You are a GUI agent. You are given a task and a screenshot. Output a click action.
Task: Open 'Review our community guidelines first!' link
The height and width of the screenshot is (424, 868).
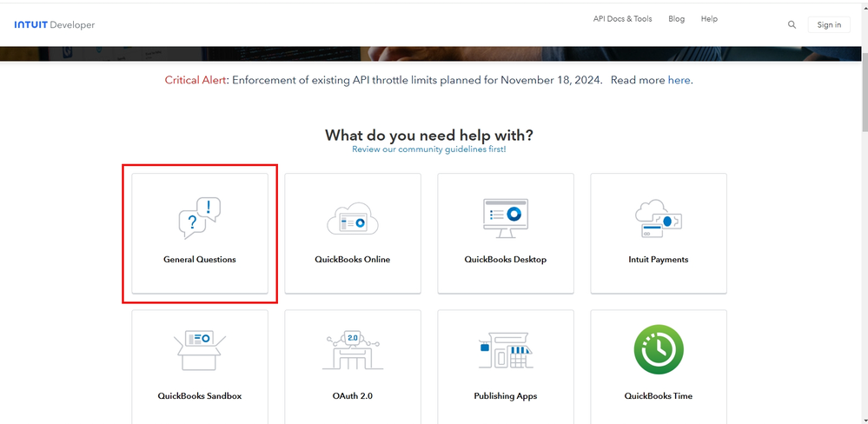(x=429, y=149)
